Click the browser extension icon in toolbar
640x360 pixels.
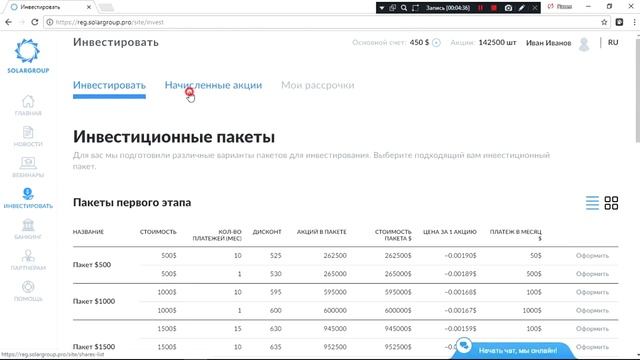coord(619,22)
